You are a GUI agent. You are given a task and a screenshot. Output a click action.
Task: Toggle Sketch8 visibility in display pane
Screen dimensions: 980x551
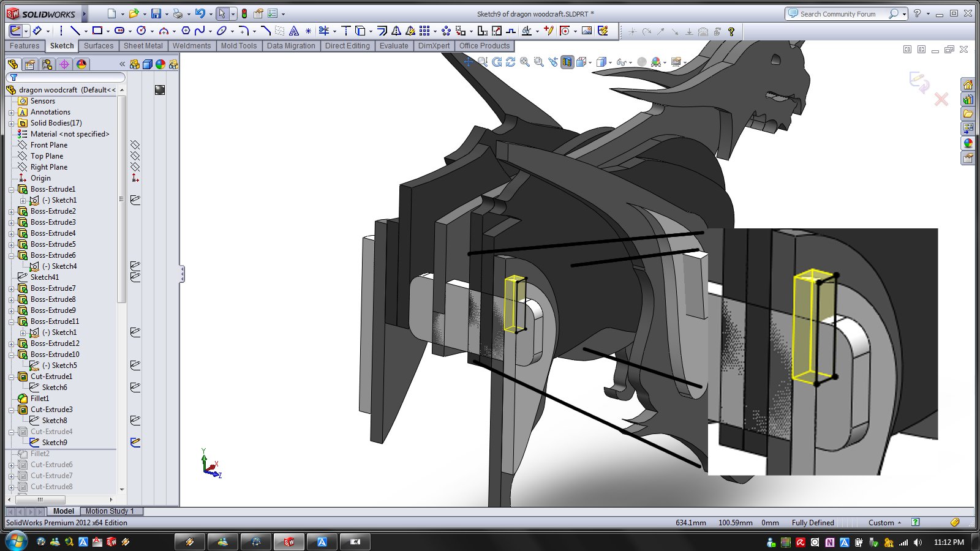[x=135, y=421]
